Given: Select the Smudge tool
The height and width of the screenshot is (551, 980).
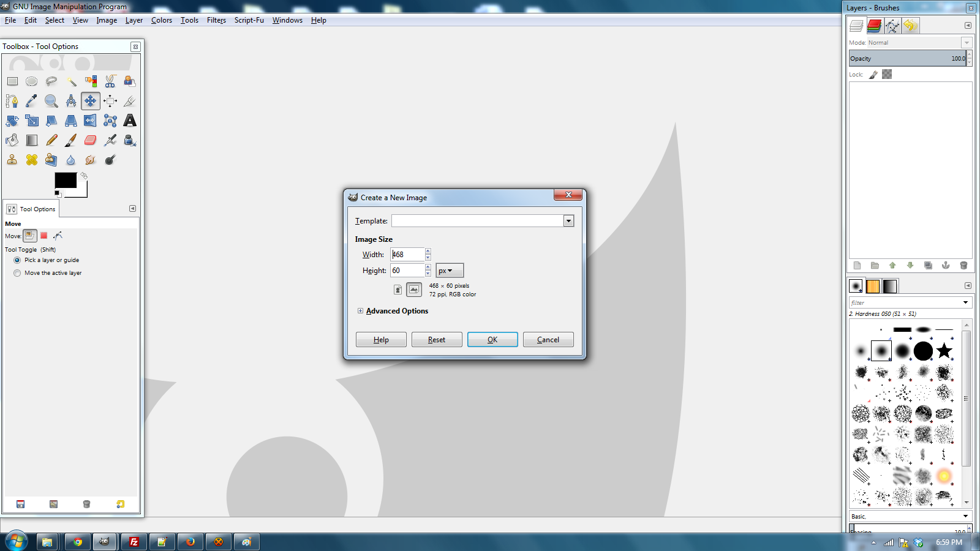Looking at the screenshot, I should [x=91, y=160].
